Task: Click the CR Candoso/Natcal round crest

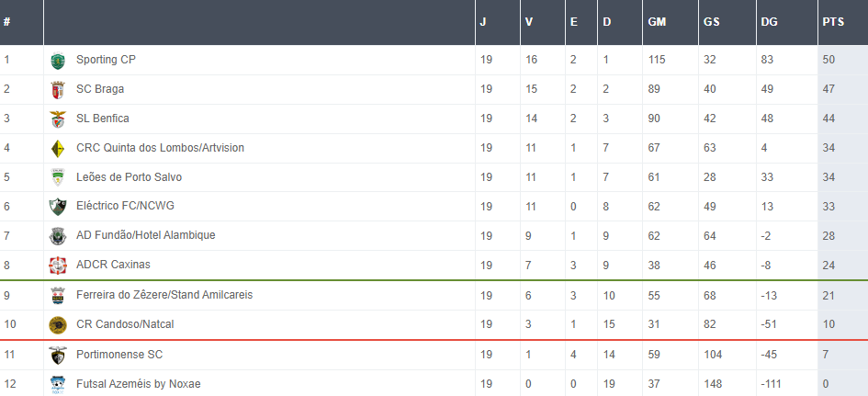Action: pos(58,324)
